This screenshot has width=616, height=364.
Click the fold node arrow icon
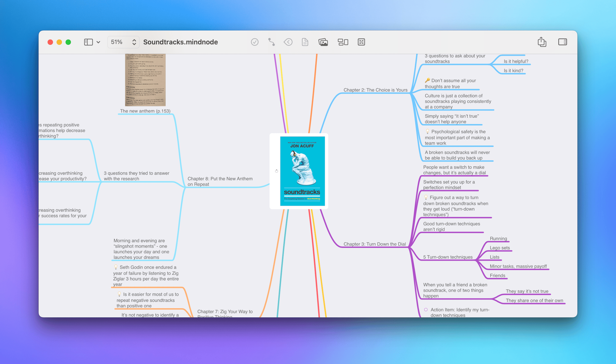(288, 42)
